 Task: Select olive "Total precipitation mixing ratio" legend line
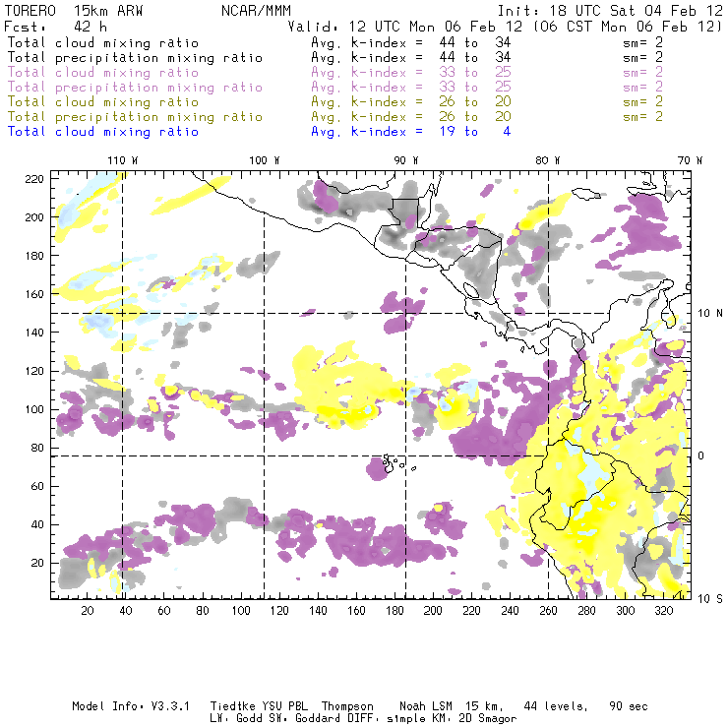click(135, 116)
